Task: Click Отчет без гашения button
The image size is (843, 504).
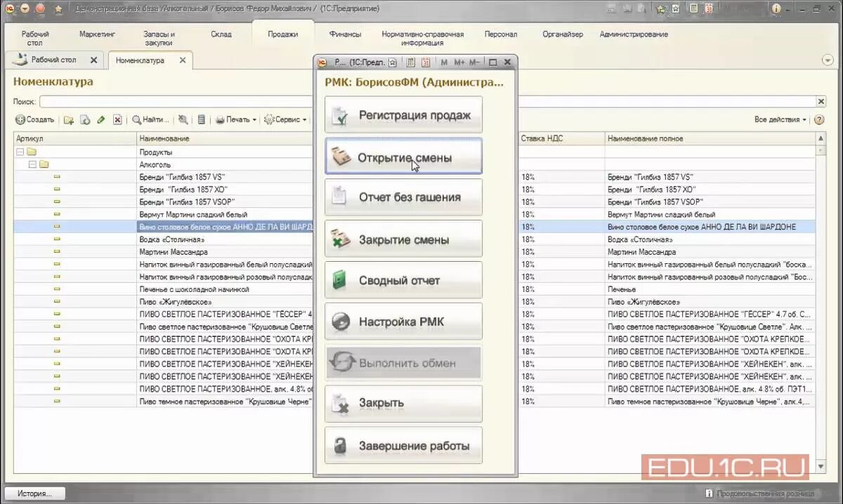Action: (x=404, y=197)
